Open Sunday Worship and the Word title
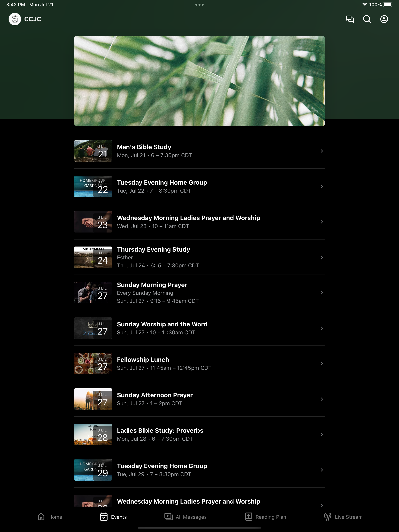 click(162, 324)
